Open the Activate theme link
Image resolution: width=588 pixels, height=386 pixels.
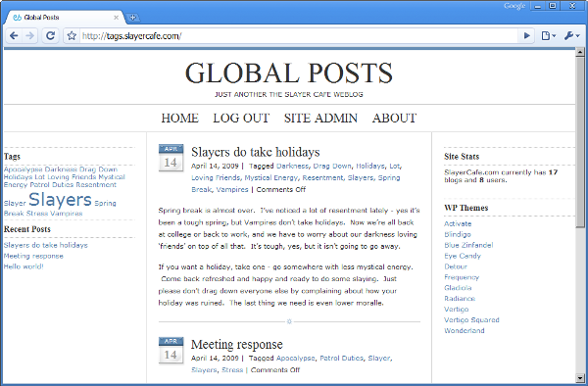pos(458,223)
